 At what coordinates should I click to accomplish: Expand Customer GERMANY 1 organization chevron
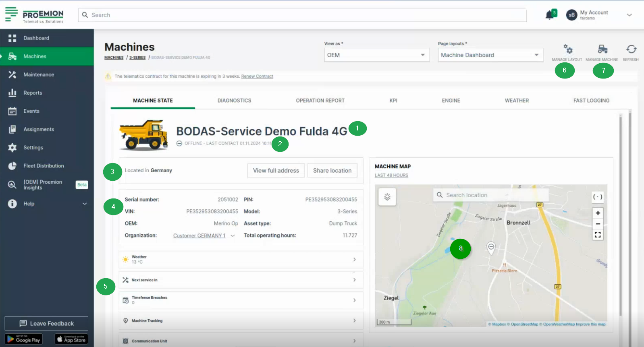tap(233, 236)
